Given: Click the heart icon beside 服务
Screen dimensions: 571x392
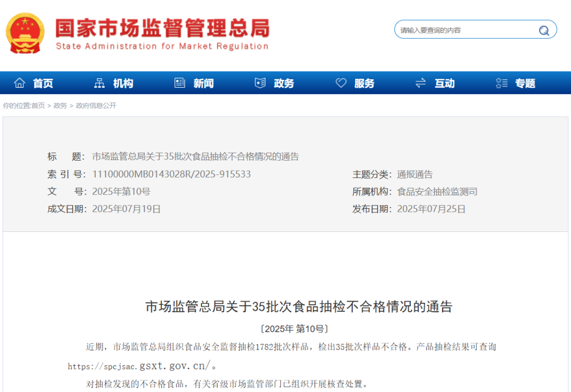Looking at the screenshot, I should coord(341,83).
